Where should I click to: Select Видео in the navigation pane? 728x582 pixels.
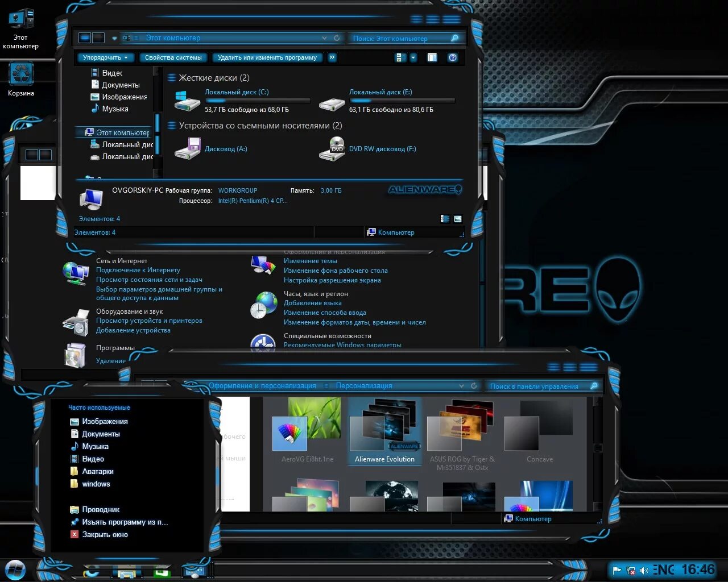tap(107, 73)
